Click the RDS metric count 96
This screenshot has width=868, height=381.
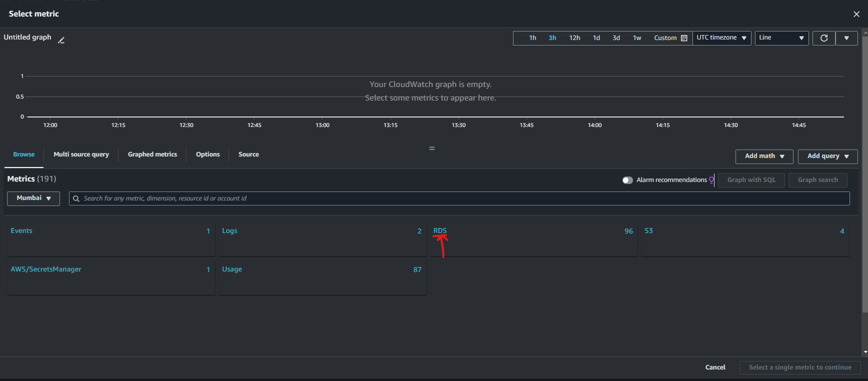628,231
